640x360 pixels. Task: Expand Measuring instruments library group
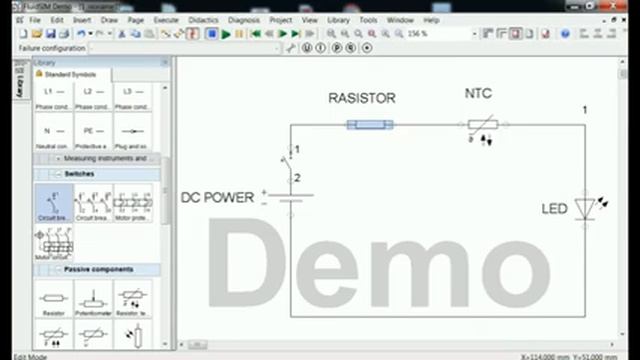58,158
